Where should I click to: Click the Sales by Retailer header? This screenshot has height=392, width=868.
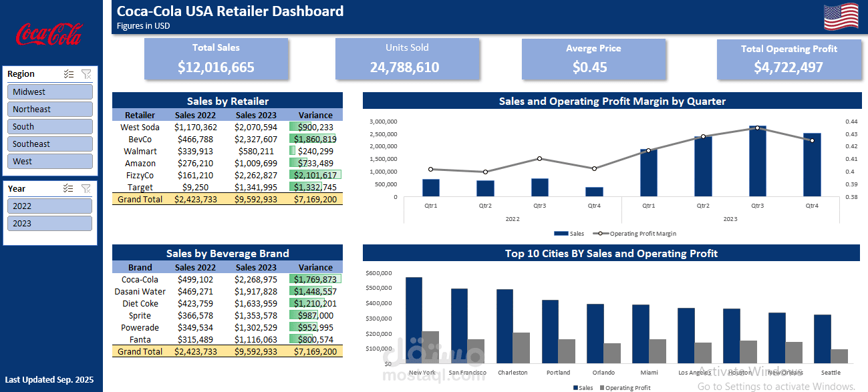[x=227, y=101]
